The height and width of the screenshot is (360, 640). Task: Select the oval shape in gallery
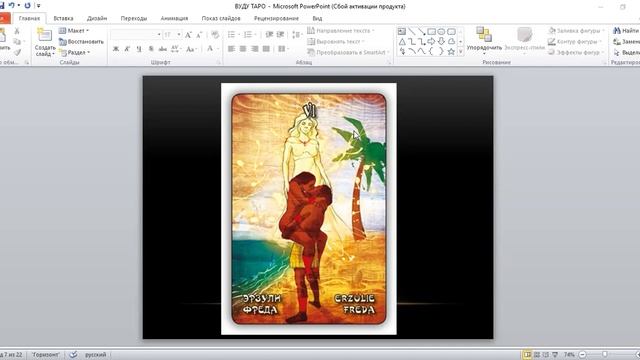441,31
